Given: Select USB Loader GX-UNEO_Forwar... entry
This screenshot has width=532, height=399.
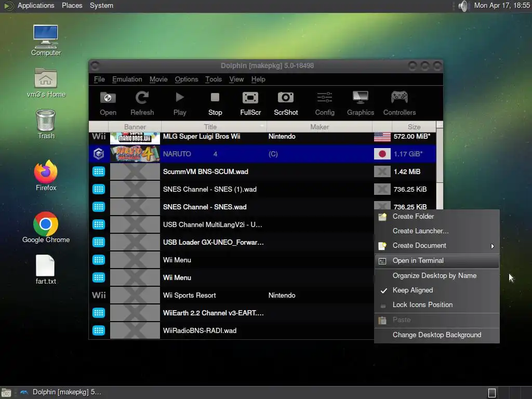Looking at the screenshot, I should point(213,242).
